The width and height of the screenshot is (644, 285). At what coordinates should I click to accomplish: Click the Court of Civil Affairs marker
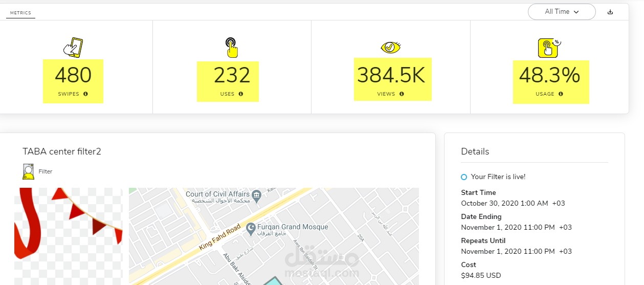tap(257, 194)
